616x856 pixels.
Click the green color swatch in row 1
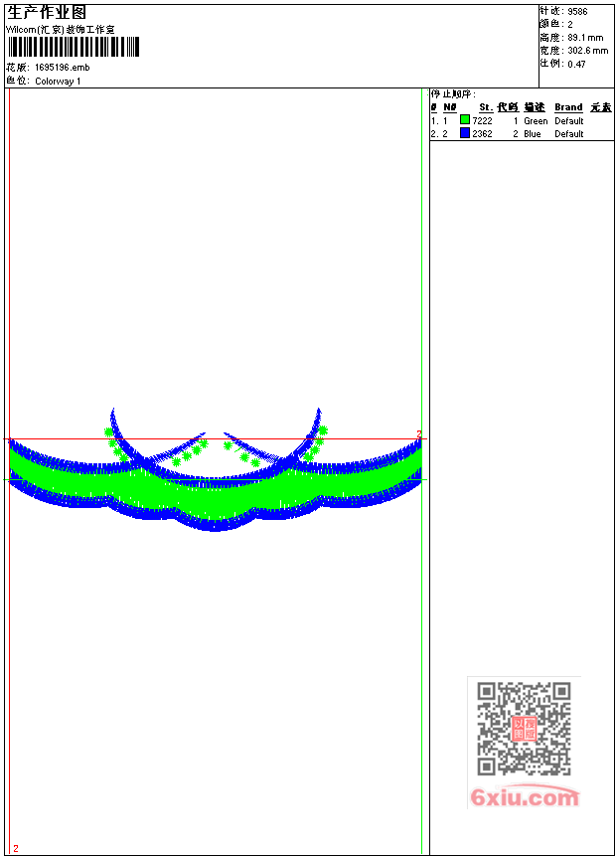coord(464,119)
